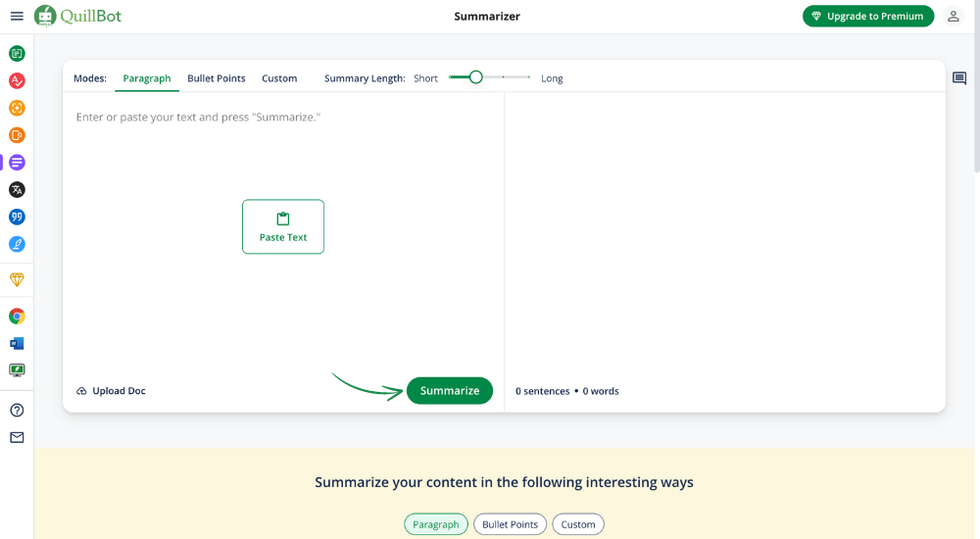Open the feedback chat icon on right

959,78
